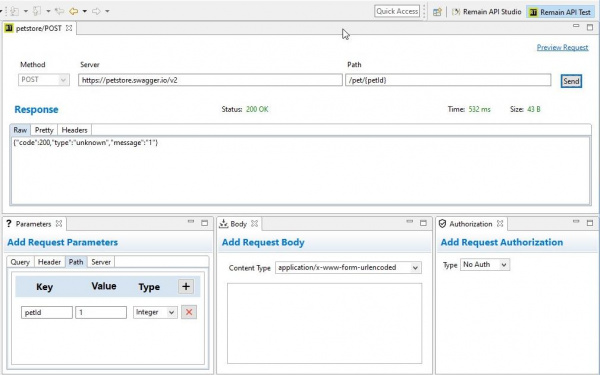Switch to the Pretty response tab
The height and width of the screenshot is (375, 600).
tap(44, 130)
